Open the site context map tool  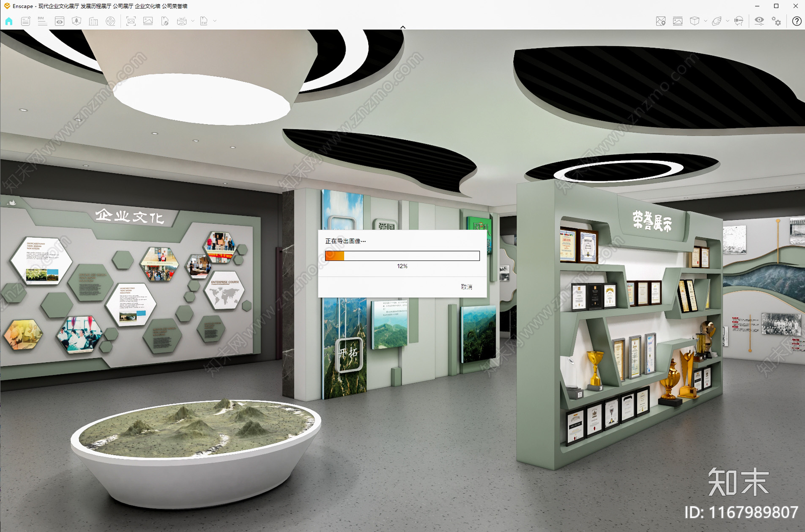76,21
